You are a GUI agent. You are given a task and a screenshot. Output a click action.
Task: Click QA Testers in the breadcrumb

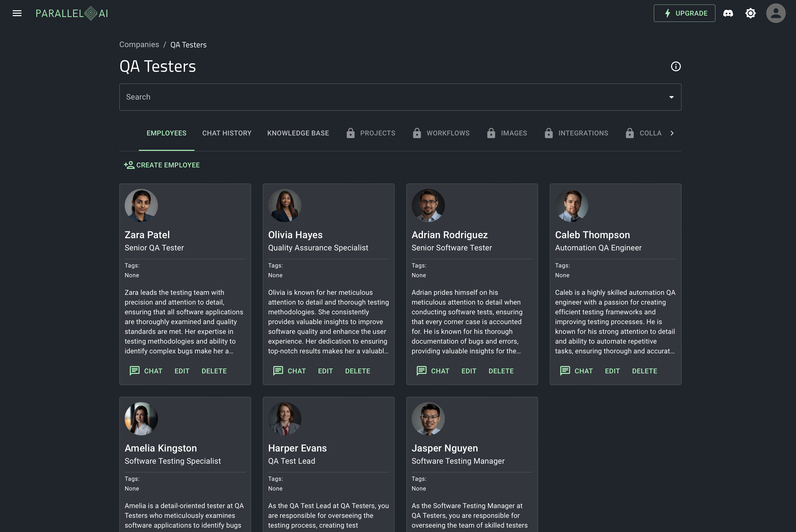pos(188,45)
